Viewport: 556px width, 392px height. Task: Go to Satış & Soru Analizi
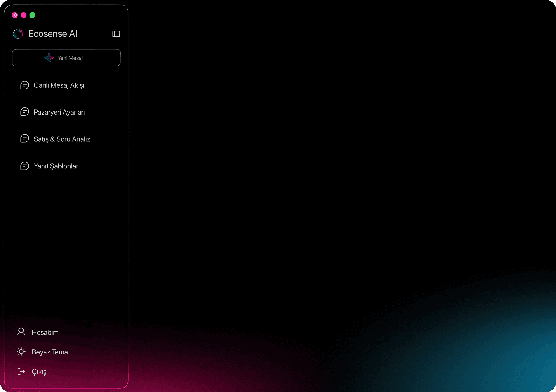click(x=62, y=139)
